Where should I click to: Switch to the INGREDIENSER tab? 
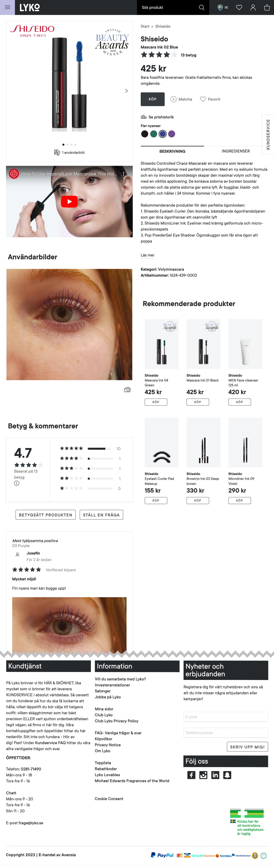click(x=236, y=151)
